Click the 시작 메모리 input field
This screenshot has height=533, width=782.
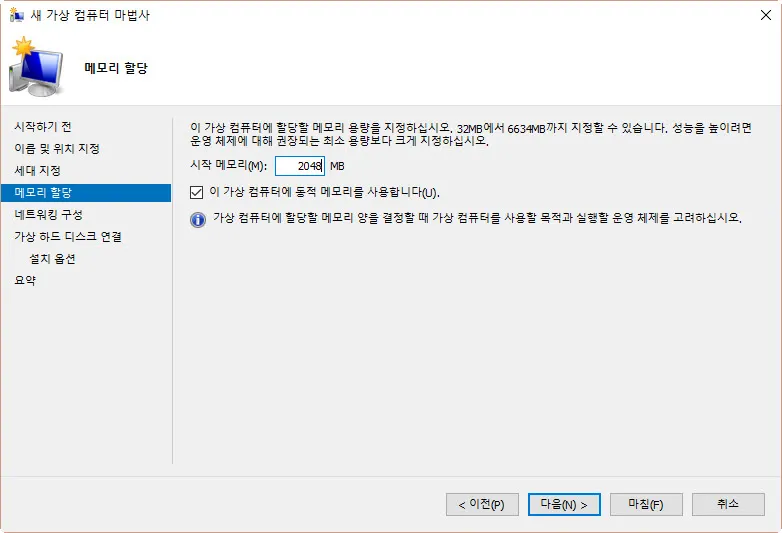[x=300, y=166]
